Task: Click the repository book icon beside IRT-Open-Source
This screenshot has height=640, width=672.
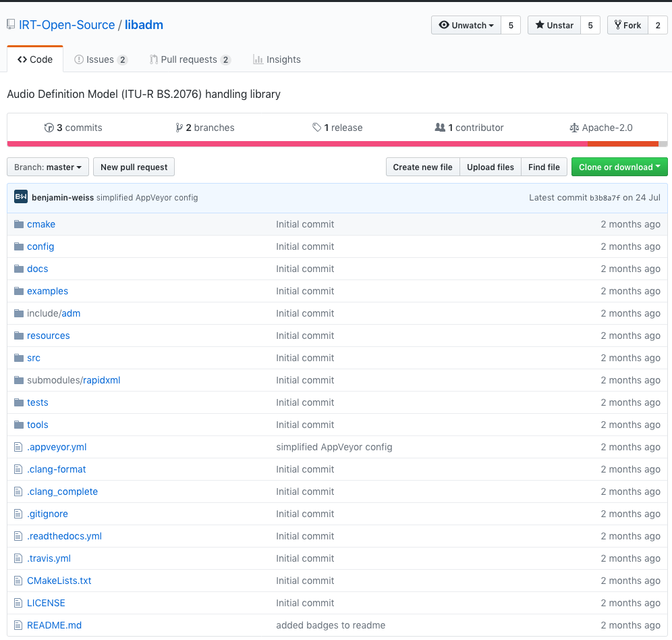Action: coord(11,25)
